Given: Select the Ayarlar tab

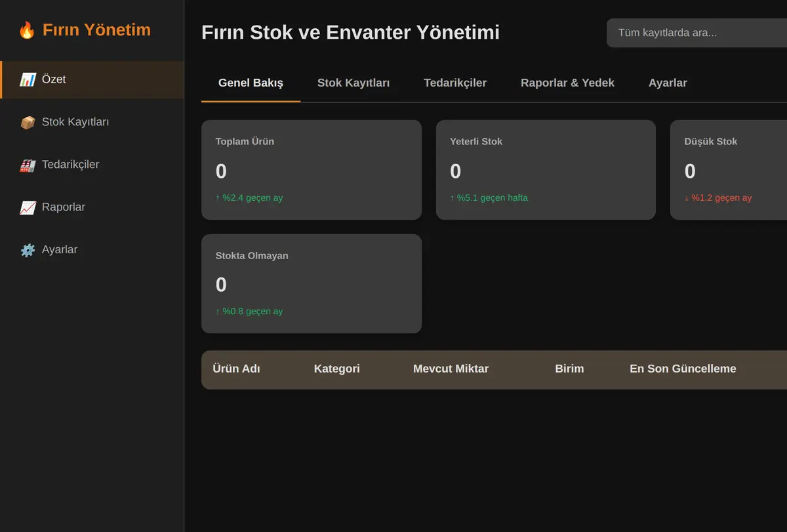Looking at the screenshot, I should tap(668, 83).
